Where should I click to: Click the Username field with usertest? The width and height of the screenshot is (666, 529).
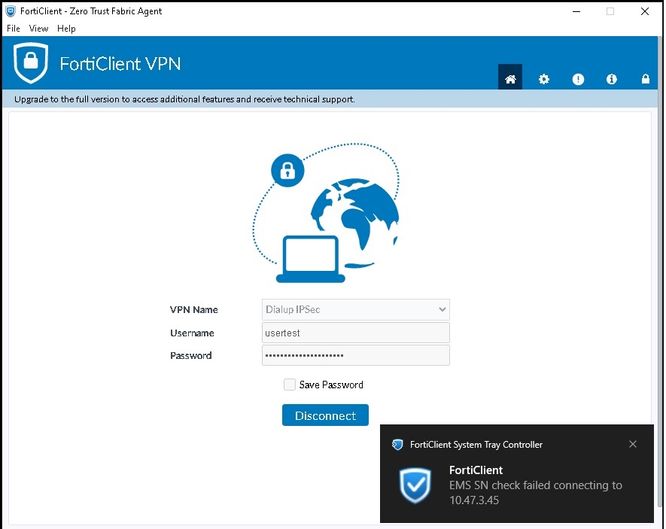point(356,333)
